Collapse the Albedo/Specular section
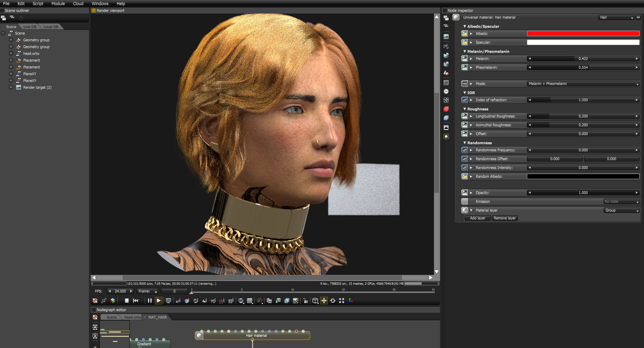This screenshot has height=348, width=644. tap(465, 26)
